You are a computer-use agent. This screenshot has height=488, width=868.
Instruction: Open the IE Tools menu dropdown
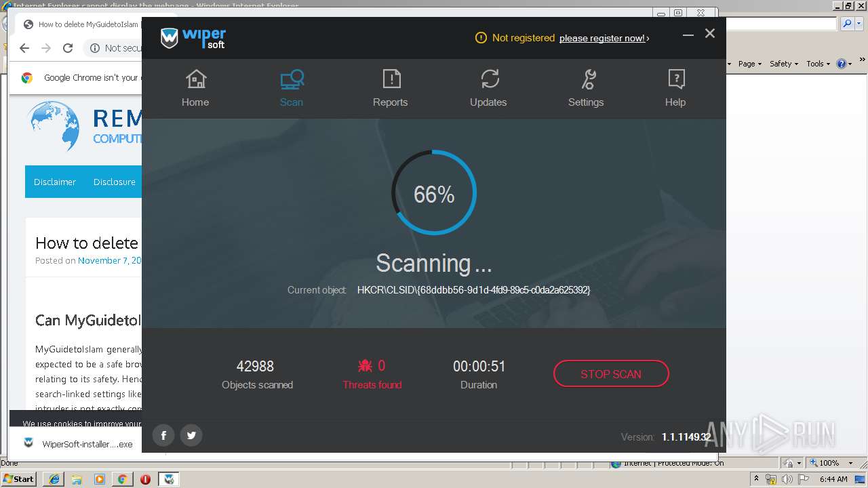pyautogui.click(x=818, y=64)
